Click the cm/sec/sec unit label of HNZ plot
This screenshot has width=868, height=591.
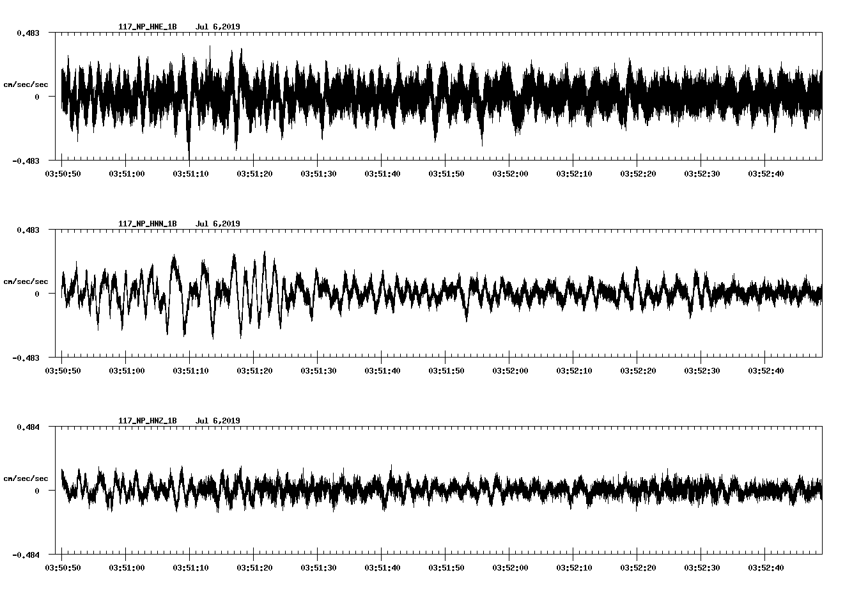click(x=26, y=478)
